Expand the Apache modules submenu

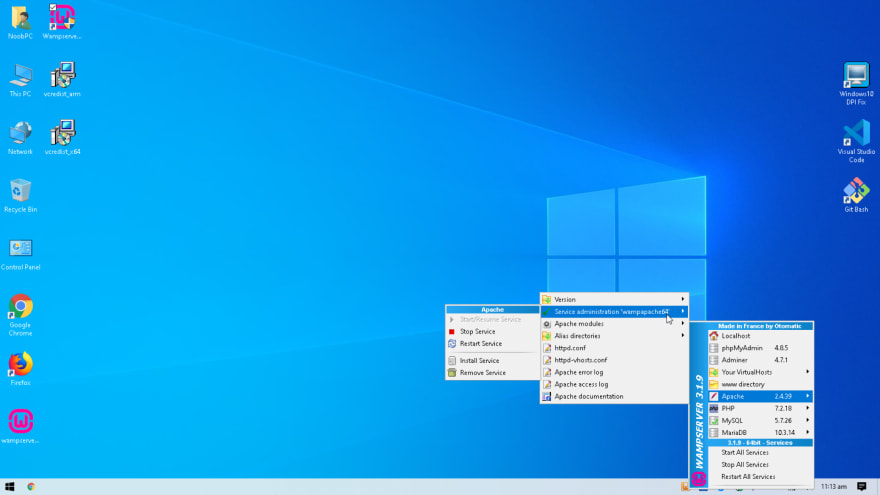614,324
